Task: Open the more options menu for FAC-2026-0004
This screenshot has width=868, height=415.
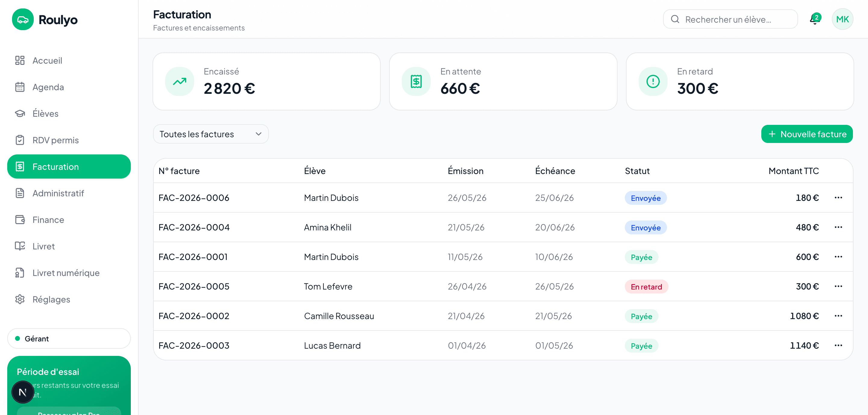Action: [838, 227]
